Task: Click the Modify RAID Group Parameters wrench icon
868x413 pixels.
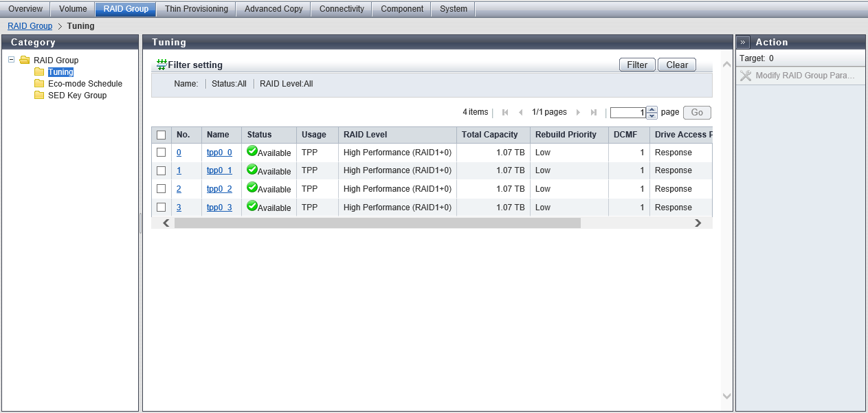Action: [x=746, y=76]
